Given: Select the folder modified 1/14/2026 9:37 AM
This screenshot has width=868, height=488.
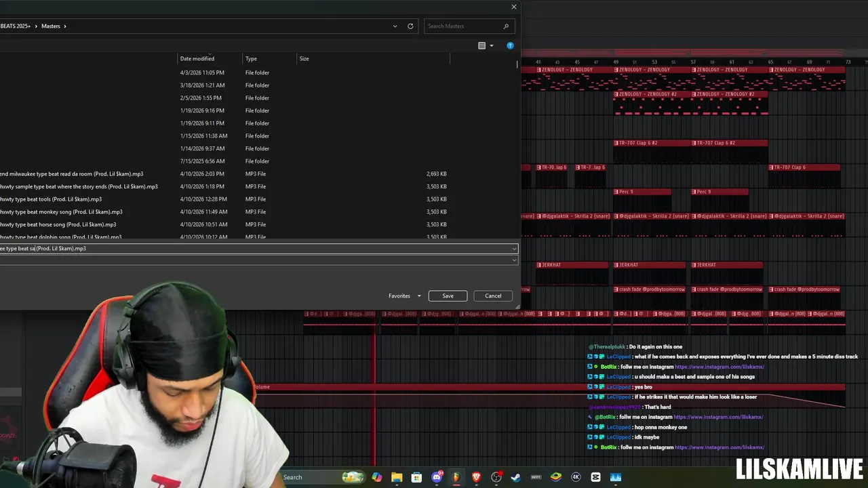Looking at the screenshot, I should (x=224, y=148).
